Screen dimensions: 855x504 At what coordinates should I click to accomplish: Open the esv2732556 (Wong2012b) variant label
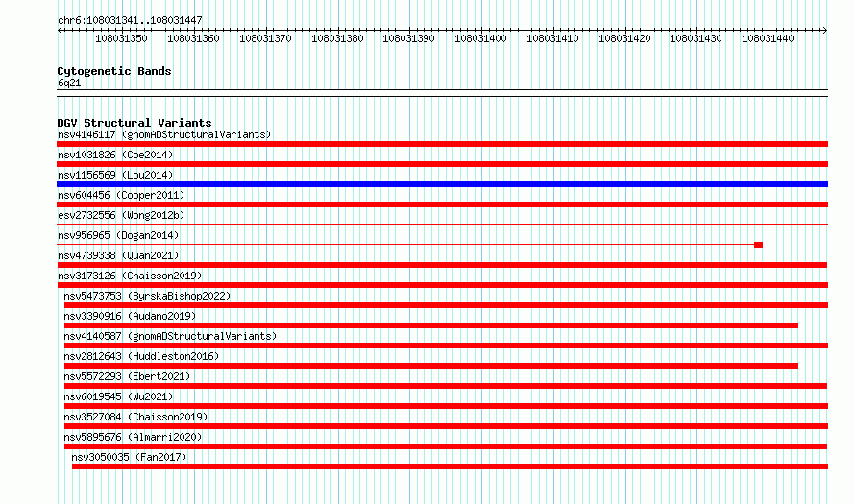tap(121, 215)
